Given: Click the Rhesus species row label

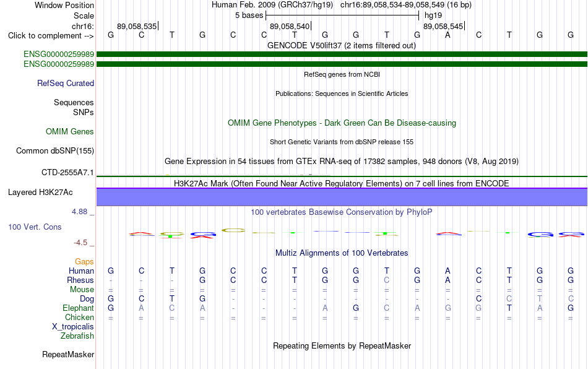Looking at the screenshot, I should [80, 280].
